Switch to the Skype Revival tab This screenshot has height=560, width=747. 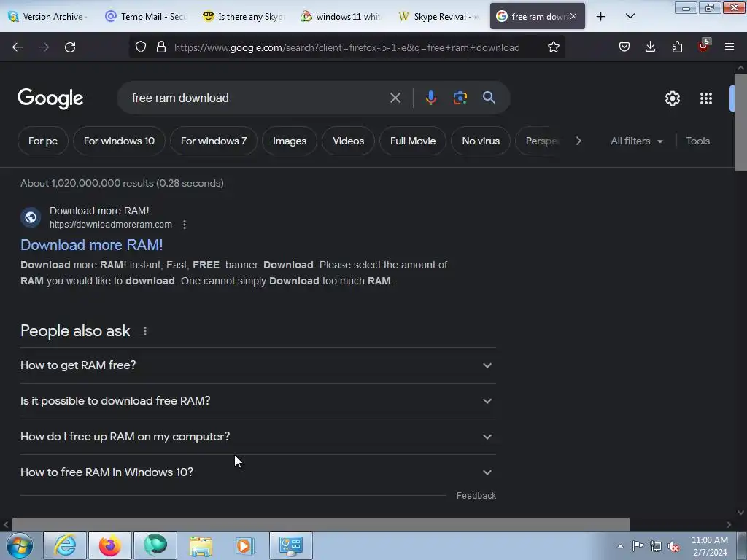pyautogui.click(x=438, y=17)
